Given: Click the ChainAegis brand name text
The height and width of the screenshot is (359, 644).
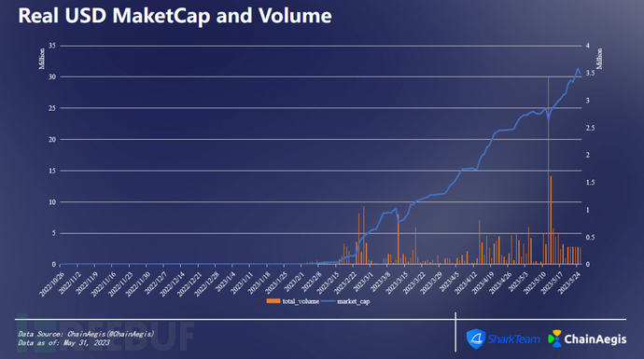Looking at the screenshot, I should click(x=595, y=339).
